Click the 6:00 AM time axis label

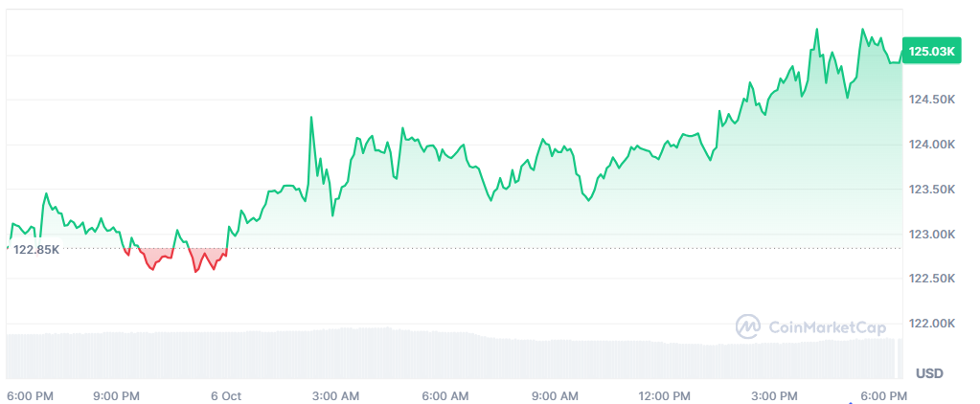click(445, 395)
